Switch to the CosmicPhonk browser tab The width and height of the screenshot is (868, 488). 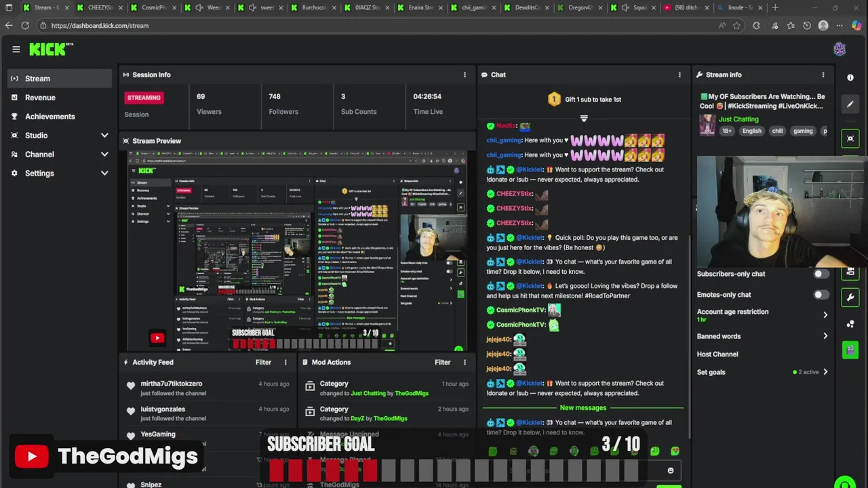pos(153,7)
